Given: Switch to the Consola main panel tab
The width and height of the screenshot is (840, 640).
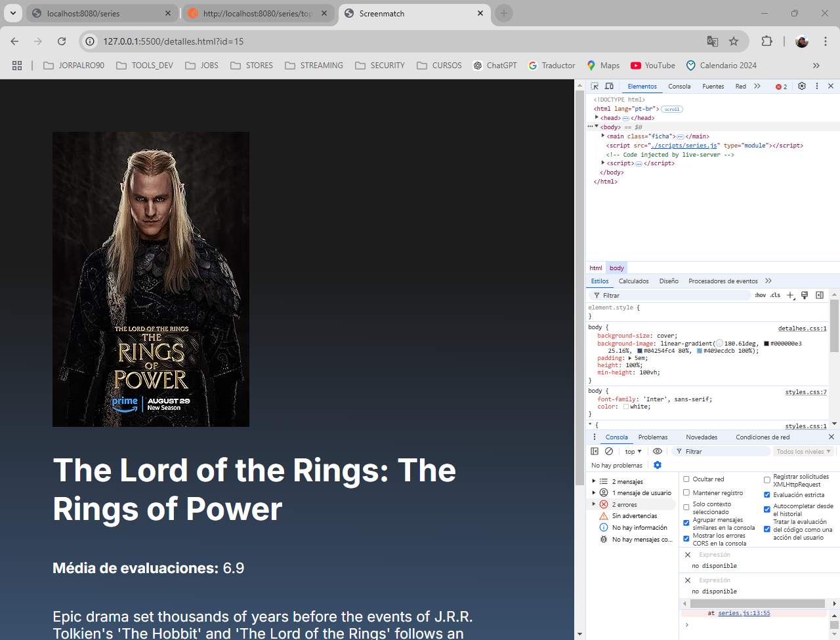Looking at the screenshot, I should [679, 86].
